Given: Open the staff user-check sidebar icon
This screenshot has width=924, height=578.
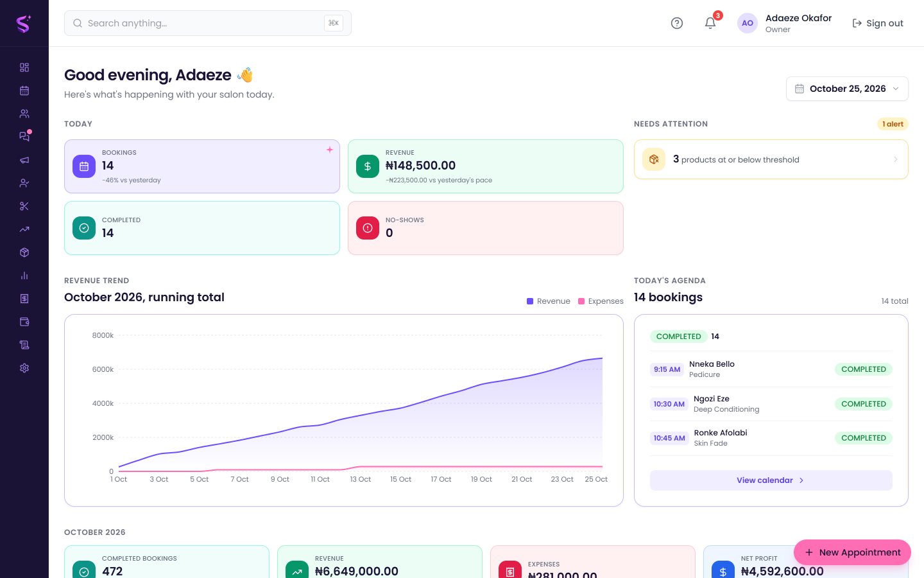Looking at the screenshot, I should [x=24, y=183].
